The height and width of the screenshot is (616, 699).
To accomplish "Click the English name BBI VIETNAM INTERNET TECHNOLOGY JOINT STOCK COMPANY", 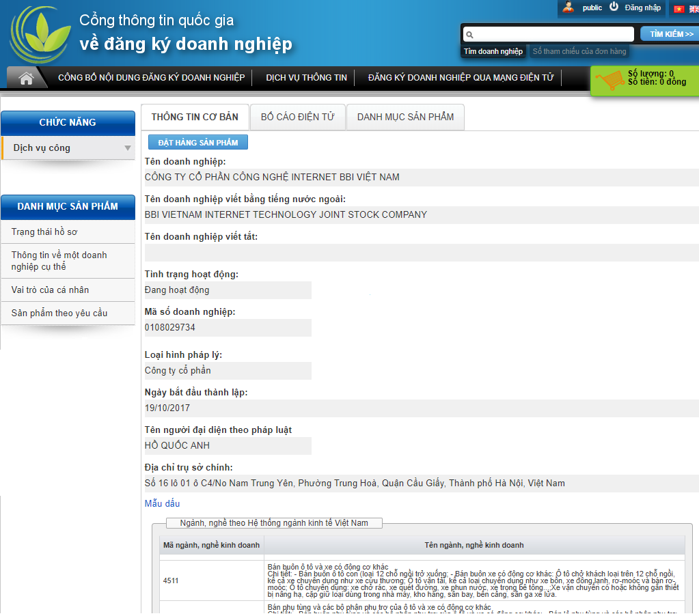I will [x=286, y=214].
